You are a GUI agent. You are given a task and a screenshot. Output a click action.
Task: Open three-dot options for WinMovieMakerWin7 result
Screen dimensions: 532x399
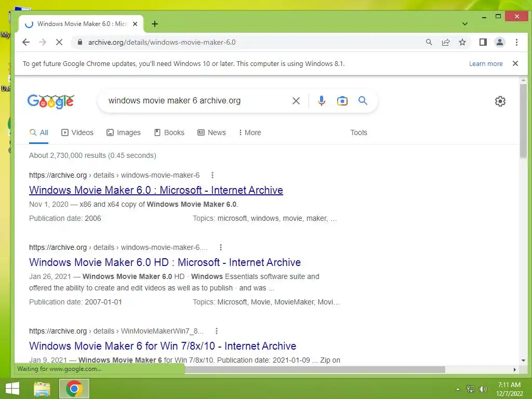[217, 331]
